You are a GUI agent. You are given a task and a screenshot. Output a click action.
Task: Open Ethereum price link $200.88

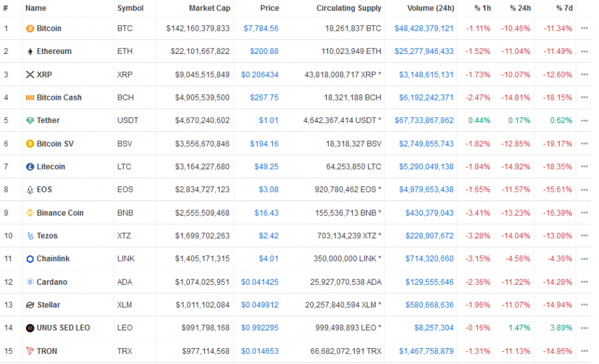[264, 51]
